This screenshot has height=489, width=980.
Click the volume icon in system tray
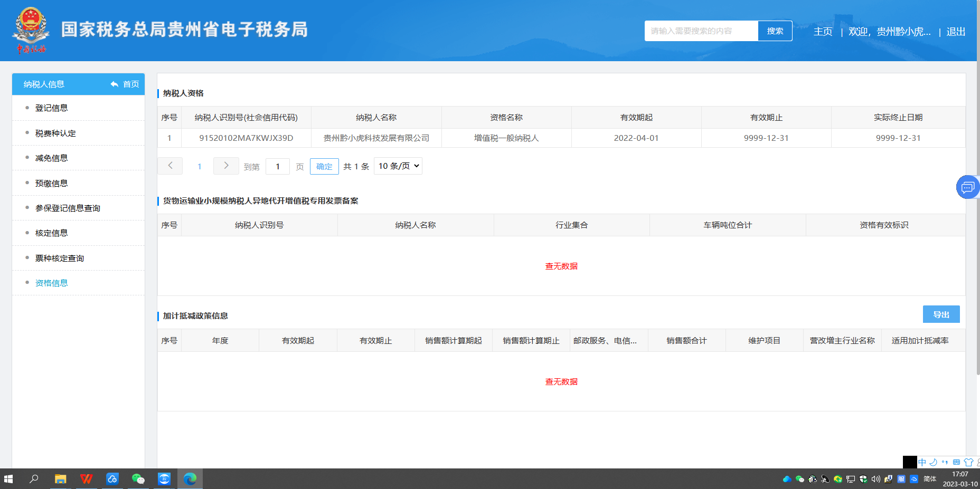point(875,479)
